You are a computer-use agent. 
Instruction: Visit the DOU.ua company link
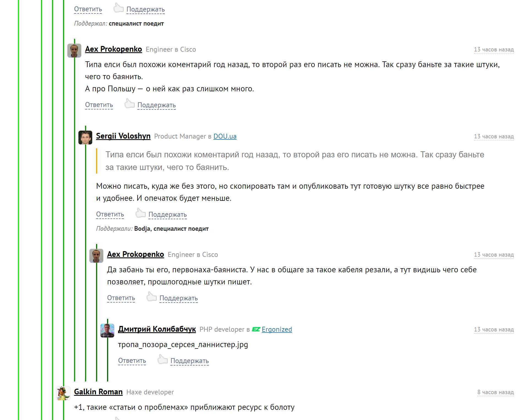coord(225,136)
